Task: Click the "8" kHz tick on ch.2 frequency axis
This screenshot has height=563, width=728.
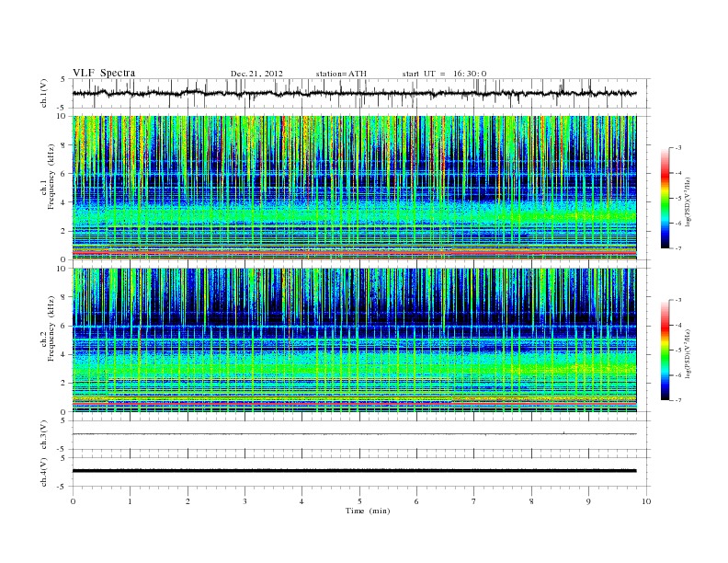Action: 64,297
